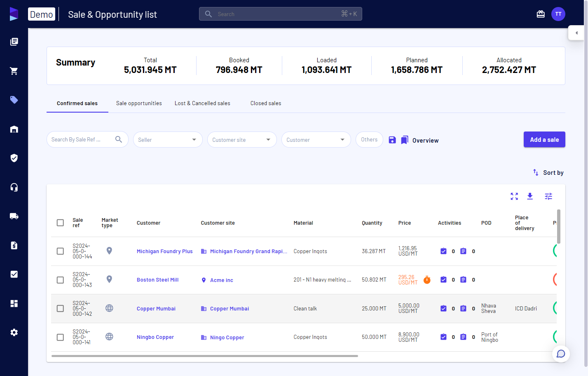
Task: Click the fullscreen expand table icon
Action: pyautogui.click(x=514, y=196)
